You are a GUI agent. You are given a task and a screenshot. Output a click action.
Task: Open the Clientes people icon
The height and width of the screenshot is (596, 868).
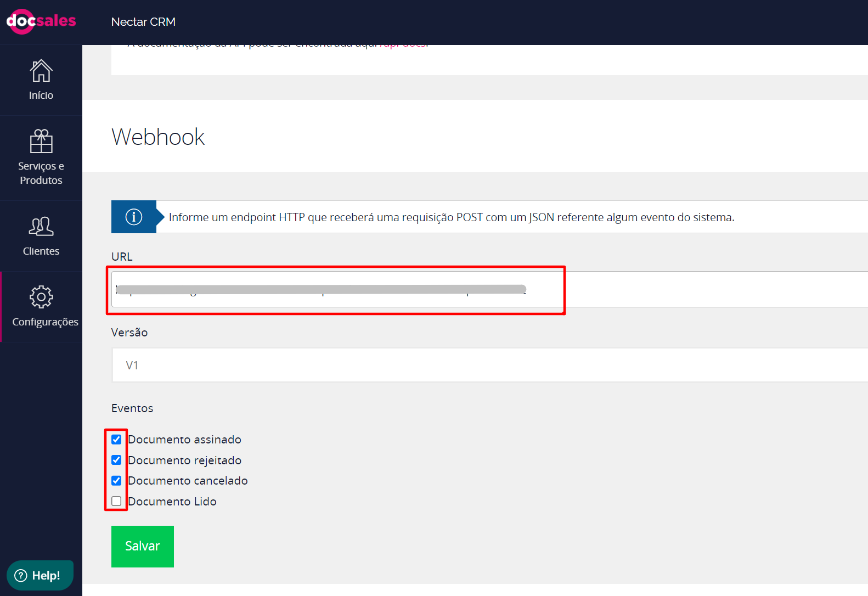[x=41, y=226]
